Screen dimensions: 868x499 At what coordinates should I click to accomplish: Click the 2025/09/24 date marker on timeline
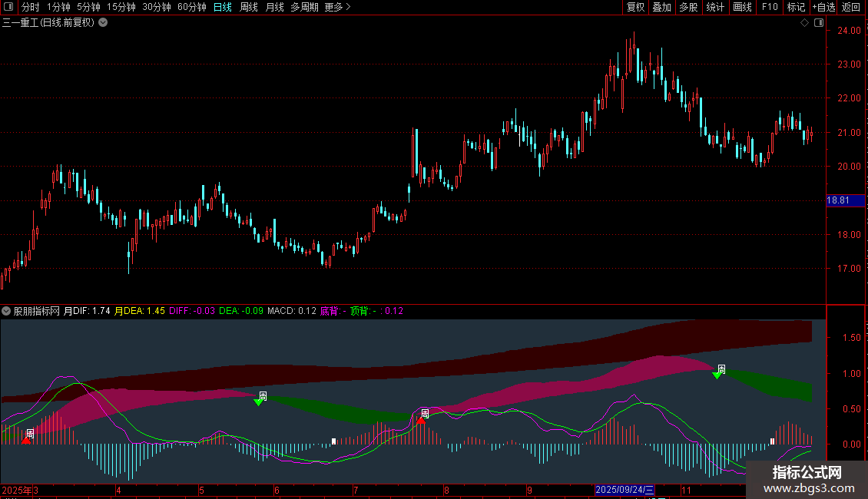[x=624, y=490]
